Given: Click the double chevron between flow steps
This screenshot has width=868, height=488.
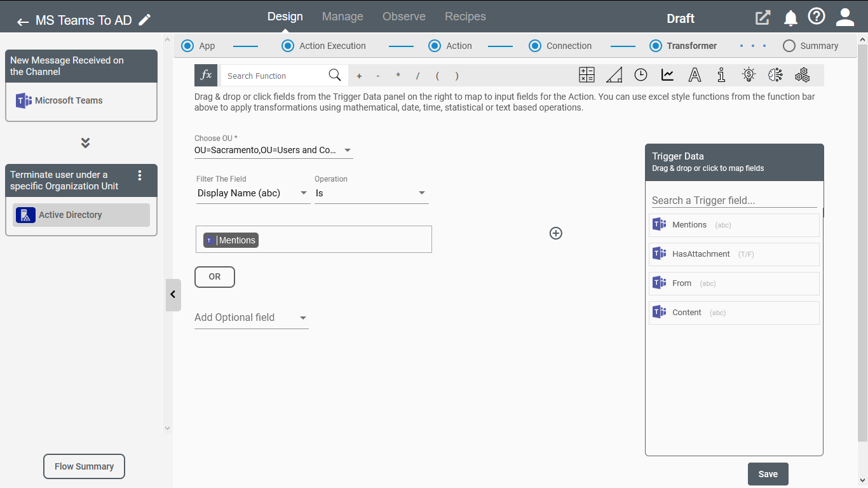Looking at the screenshot, I should click(x=85, y=143).
